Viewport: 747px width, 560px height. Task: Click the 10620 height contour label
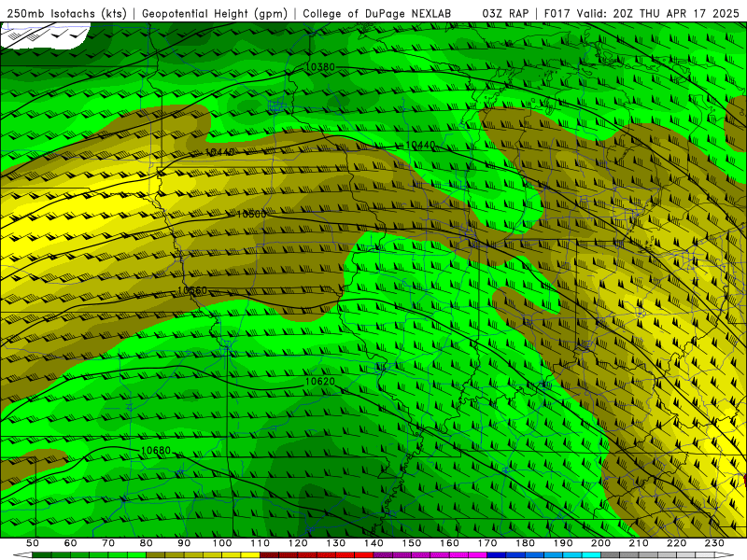pos(319,381)
